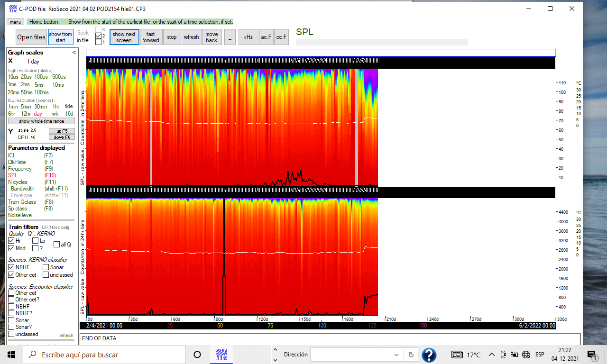Image resolution: width=607 pixels, height=364 pixels.
Task: Open the menu button at top left
Action: point(15,22)
